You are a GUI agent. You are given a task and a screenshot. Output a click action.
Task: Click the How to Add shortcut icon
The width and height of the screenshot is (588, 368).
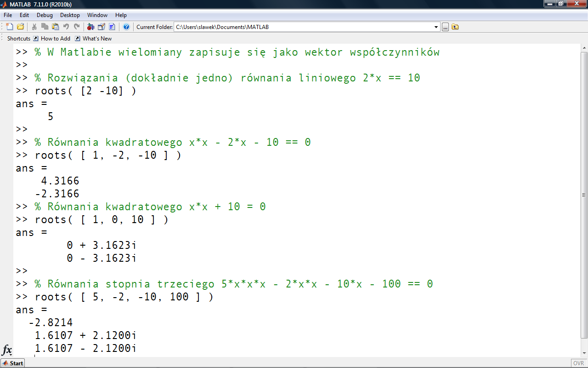(x=36, y=39)
